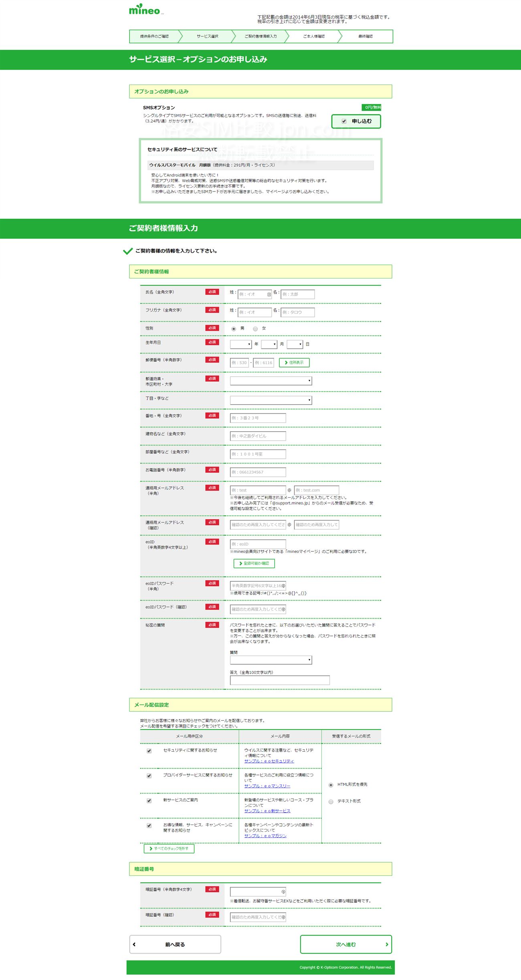Uncheck プロバイダーサービスに関するお知らせ checkbox
This screenshot has height=980, width=521.
(149, 776)
